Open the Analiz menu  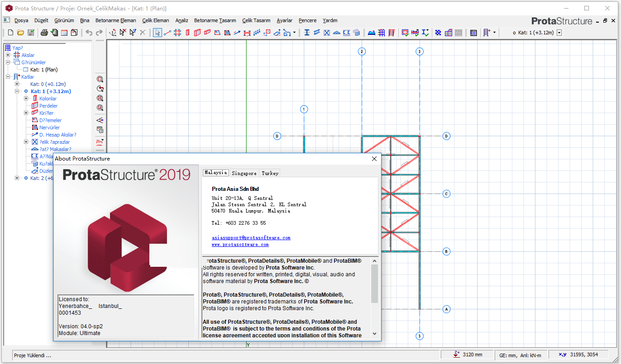182,20
